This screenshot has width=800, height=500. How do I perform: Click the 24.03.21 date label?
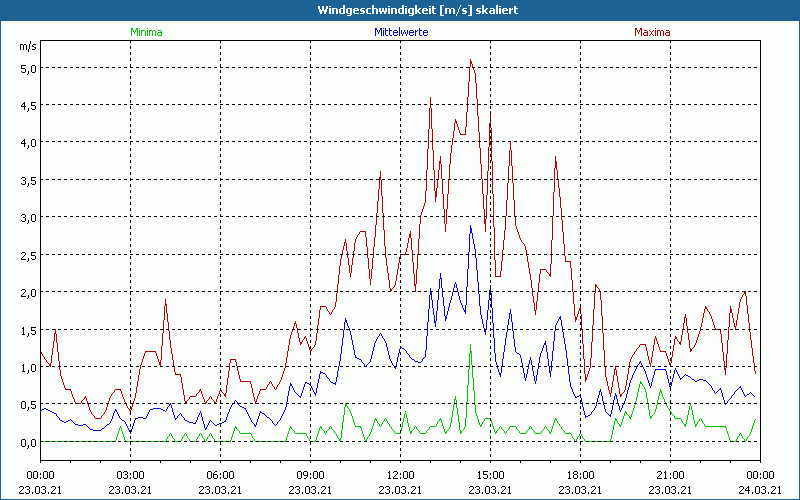[760, 490]
